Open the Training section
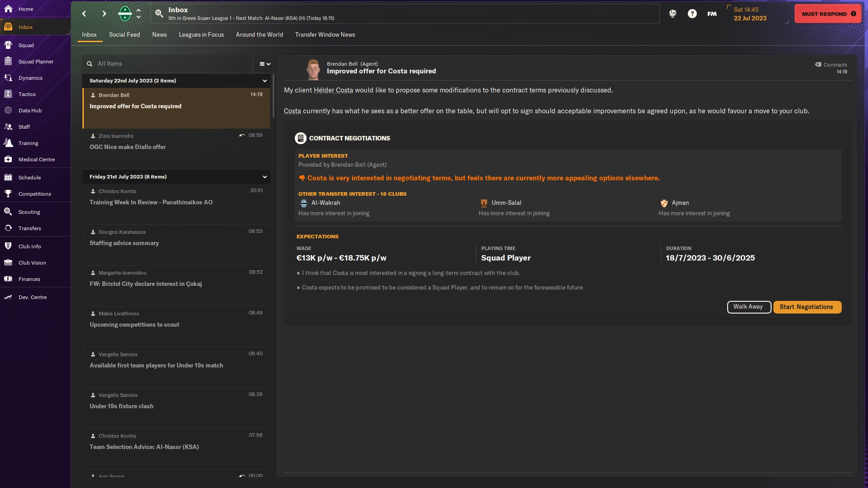 click(x=35, y=143)
